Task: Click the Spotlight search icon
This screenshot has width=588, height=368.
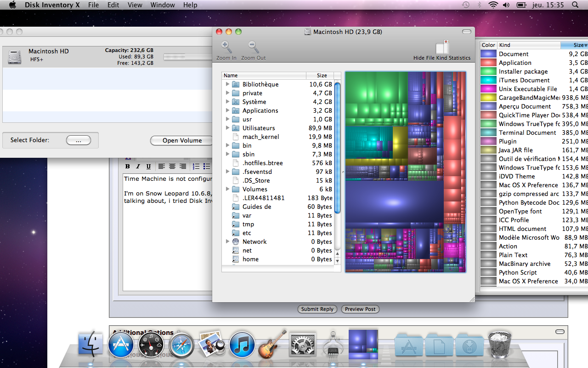Action: point(575,5)
